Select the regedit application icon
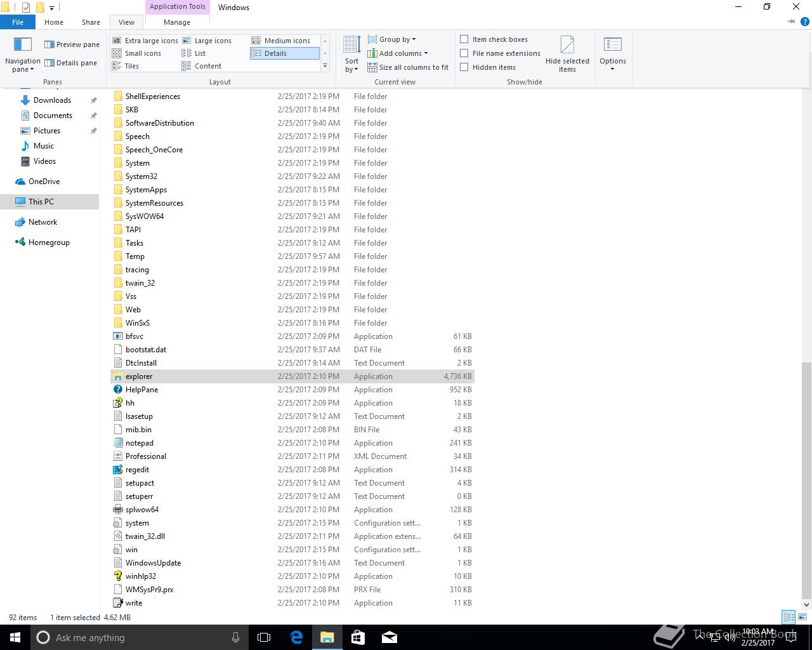Screen dimensions: 812x650 (x=117, y=470)
